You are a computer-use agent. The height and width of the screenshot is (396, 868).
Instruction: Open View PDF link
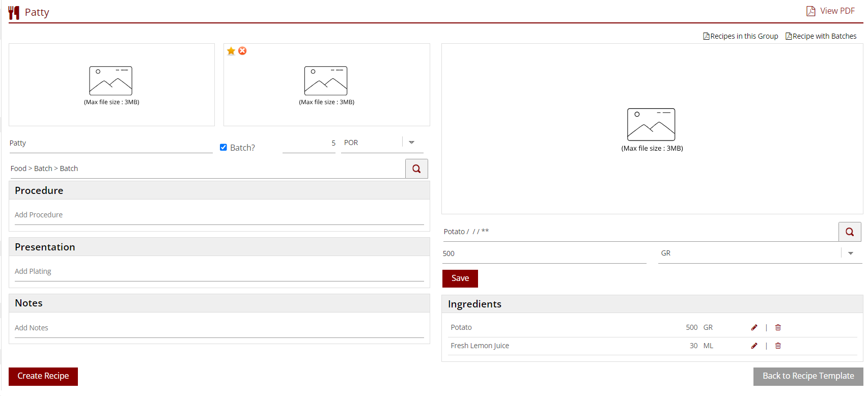(831, 11)
